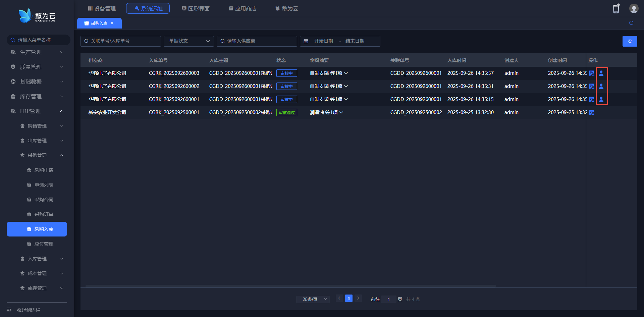Viewport: 644px width, 317px height.
Task: Collapse the sidebar with 收起侧边栏
Action: coord(28,310)
